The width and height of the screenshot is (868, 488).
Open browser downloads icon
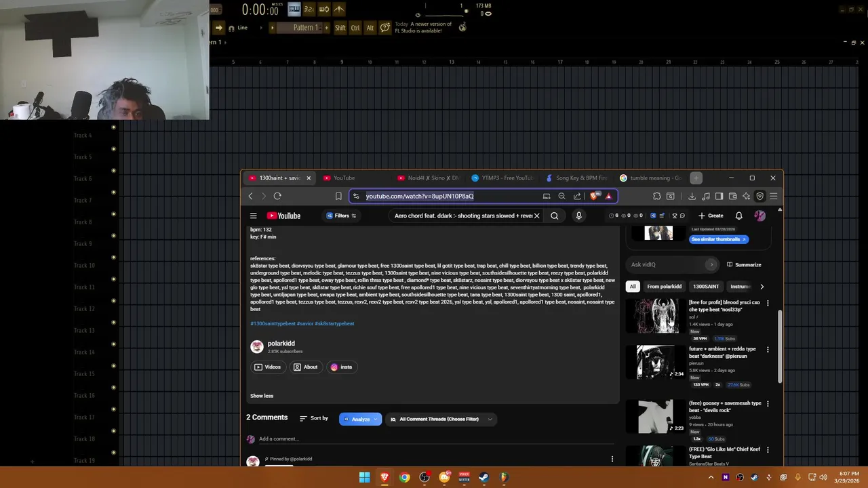click(x=692, y=196)
